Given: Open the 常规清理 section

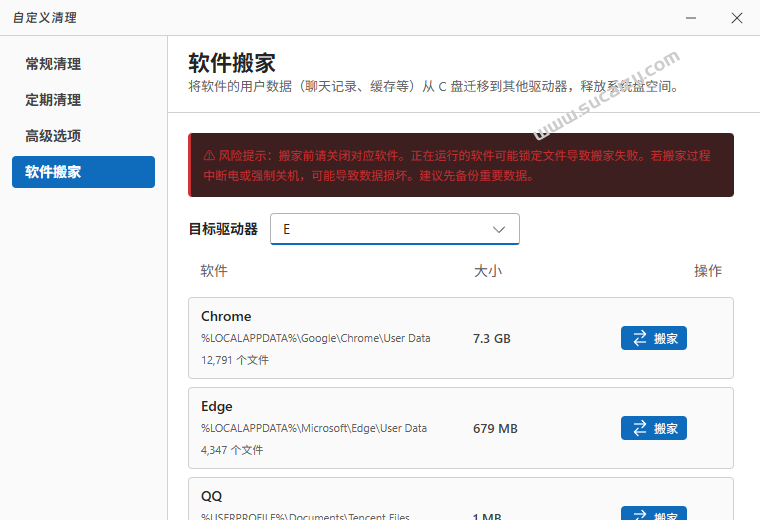Looking at the screenshot, I should [x=53, y=64].
